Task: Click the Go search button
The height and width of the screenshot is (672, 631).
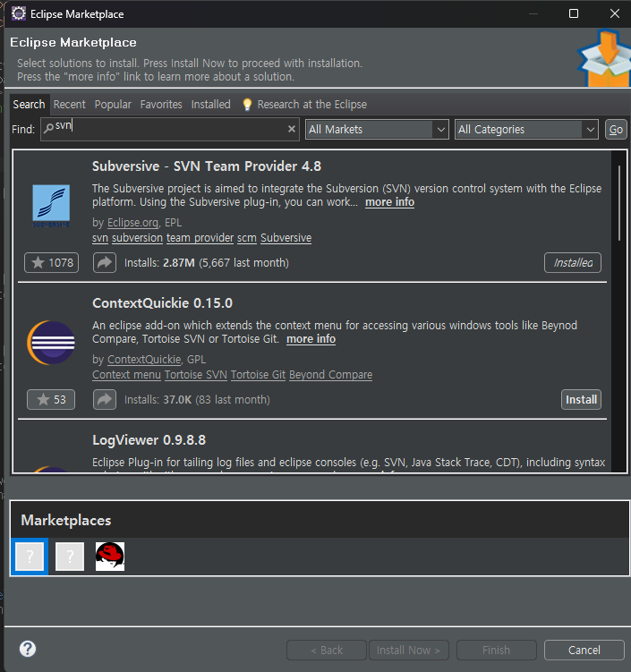Action: 616,130
